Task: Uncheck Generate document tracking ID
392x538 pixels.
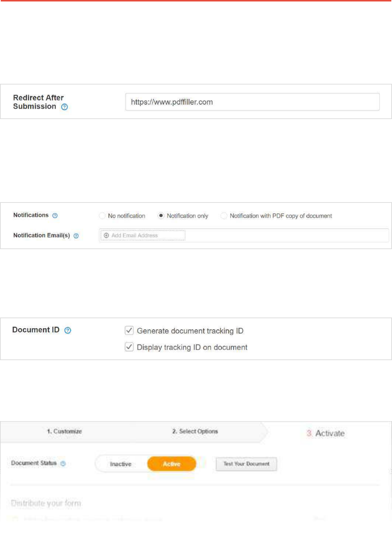Action: [x=129, y=330]
